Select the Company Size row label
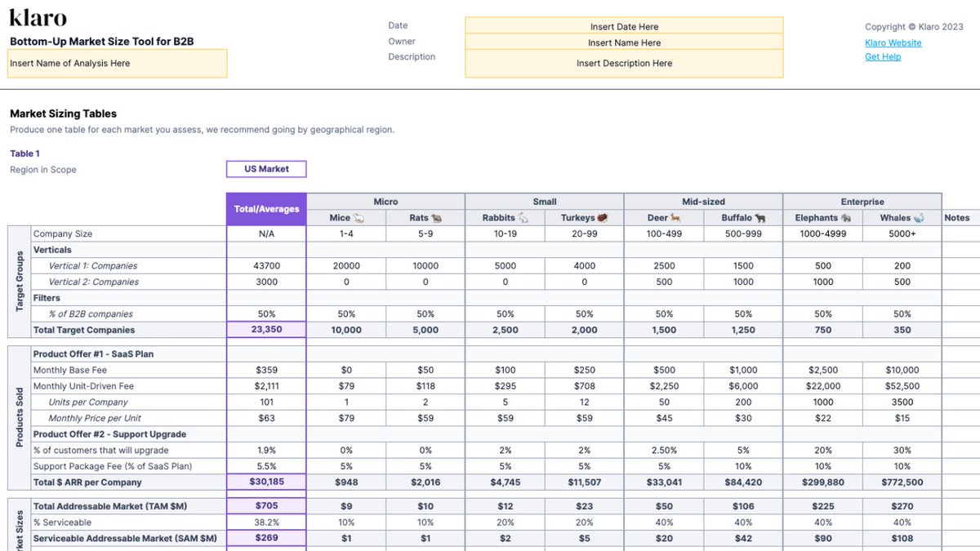The image size is (980, 551). [x=63, y=233]
